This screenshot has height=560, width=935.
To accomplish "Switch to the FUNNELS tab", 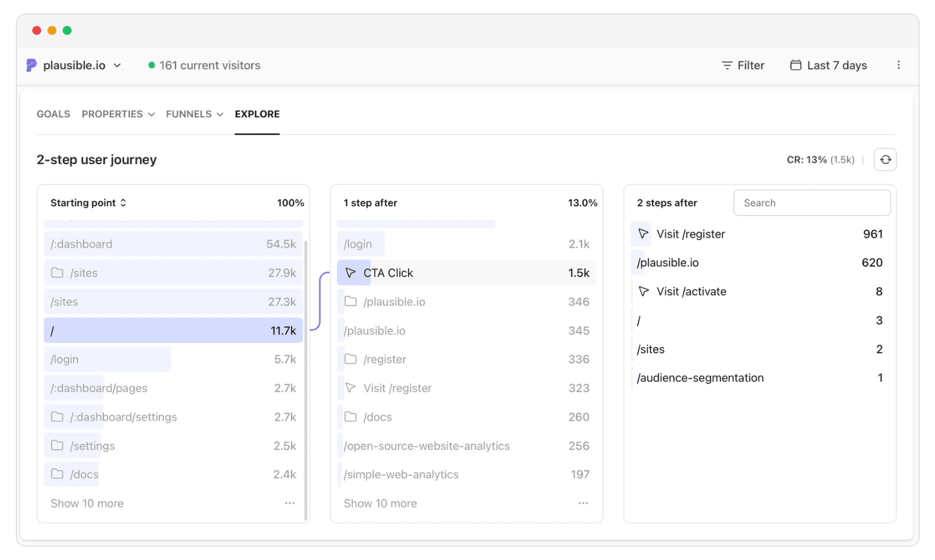I will coord(189,114).
